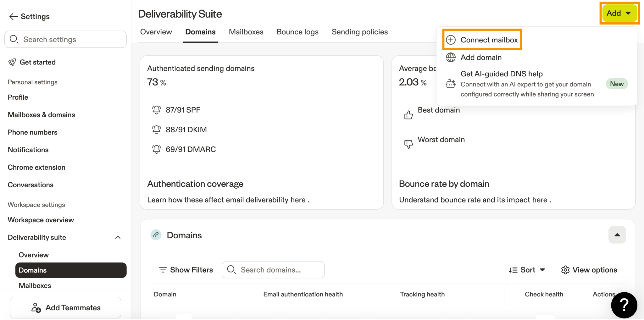Open the Add dropdown button
644x320 pixels.
619,13
